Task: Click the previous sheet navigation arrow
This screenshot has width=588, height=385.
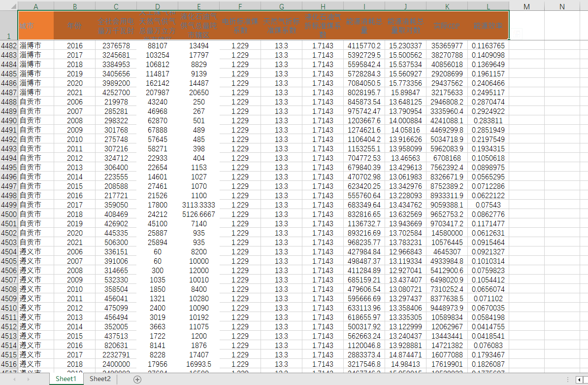Action: point(15,380)
